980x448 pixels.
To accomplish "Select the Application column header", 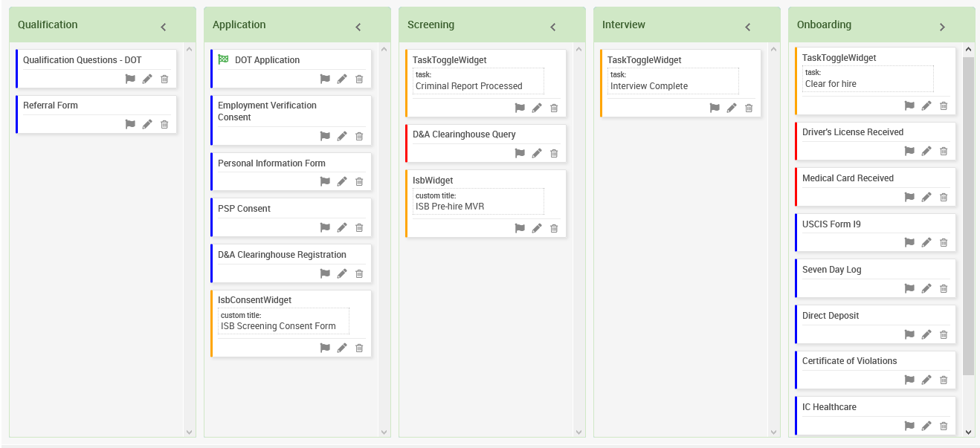I will point(239,25).
